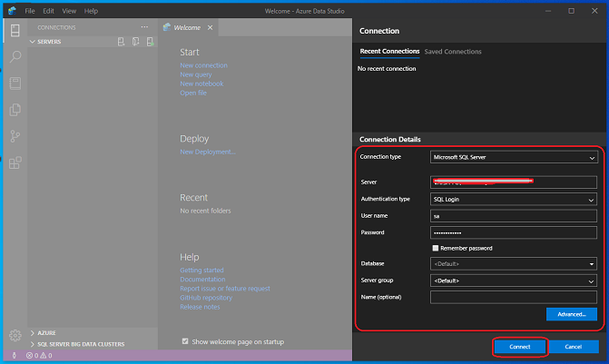Open the Source Control icon
The height and width of the screenshot is (364, 609).
[x=15, y=137]
